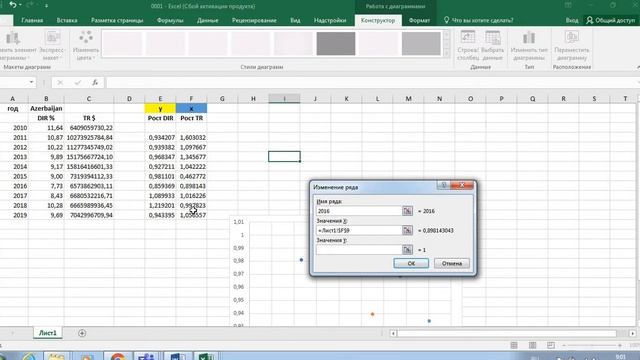Click the empty Y values input field
This screenshot has width=640, height=360.
[359, 249]
